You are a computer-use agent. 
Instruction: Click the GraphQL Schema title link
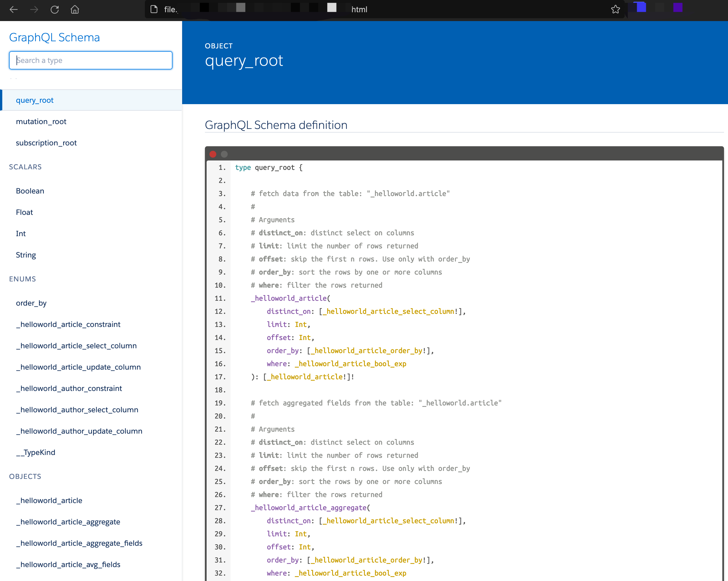click(x=54, y=37)
